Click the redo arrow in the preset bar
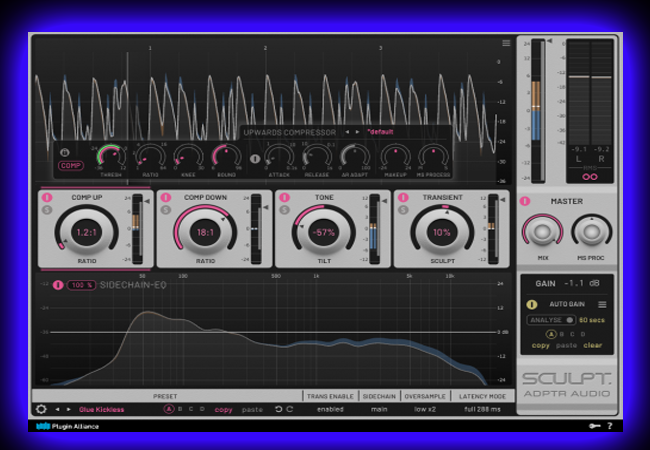Image resolution: width=650 pixels, height=450 pixels. pyautogui.click(x=290, y=409)
